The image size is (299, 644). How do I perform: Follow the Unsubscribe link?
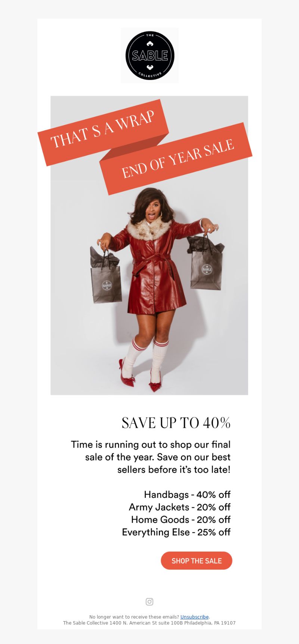click(194, 617)
